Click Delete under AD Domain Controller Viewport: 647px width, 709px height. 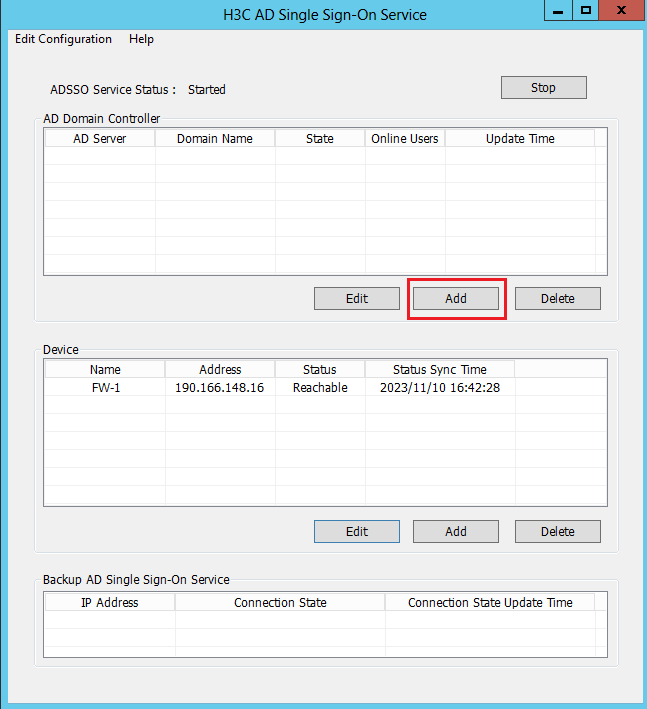point(557,299)
